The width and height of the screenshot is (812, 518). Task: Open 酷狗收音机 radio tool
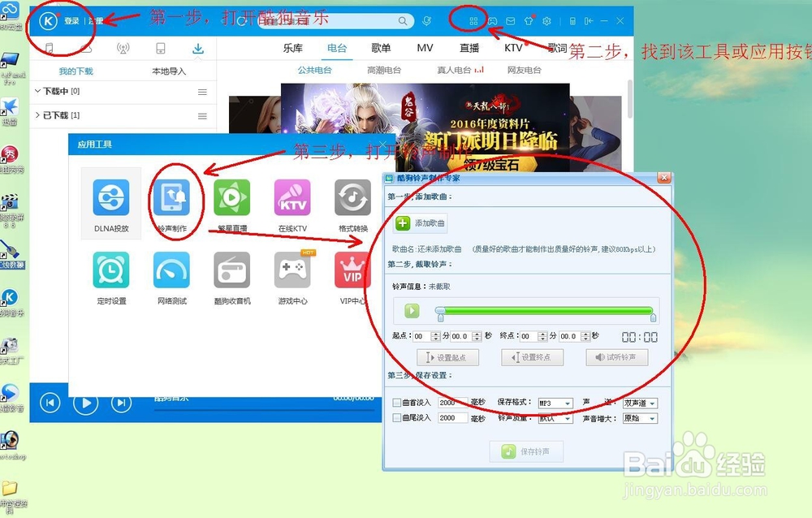[232, 278]
